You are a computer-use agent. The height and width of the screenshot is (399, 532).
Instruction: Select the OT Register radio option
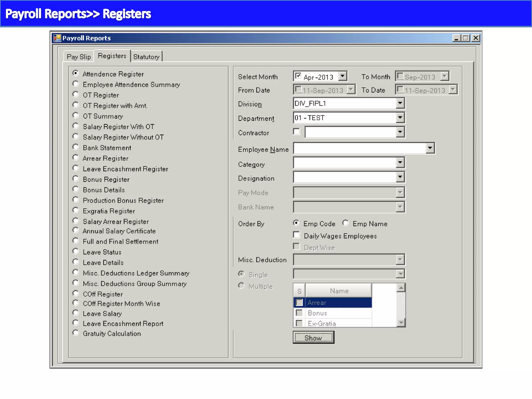click(76, 94)
